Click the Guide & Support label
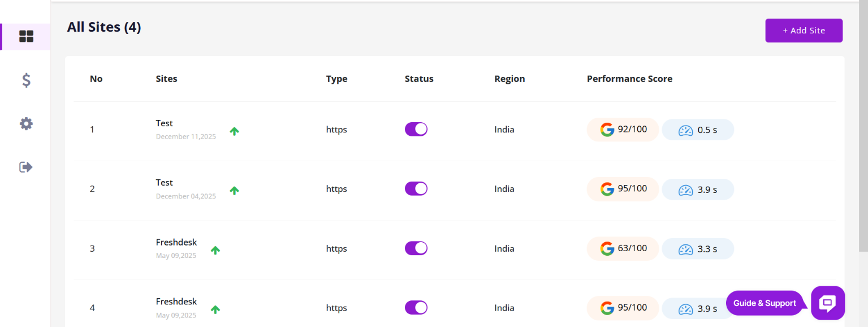The image size is (868, 327). click(x=765, y=303)
